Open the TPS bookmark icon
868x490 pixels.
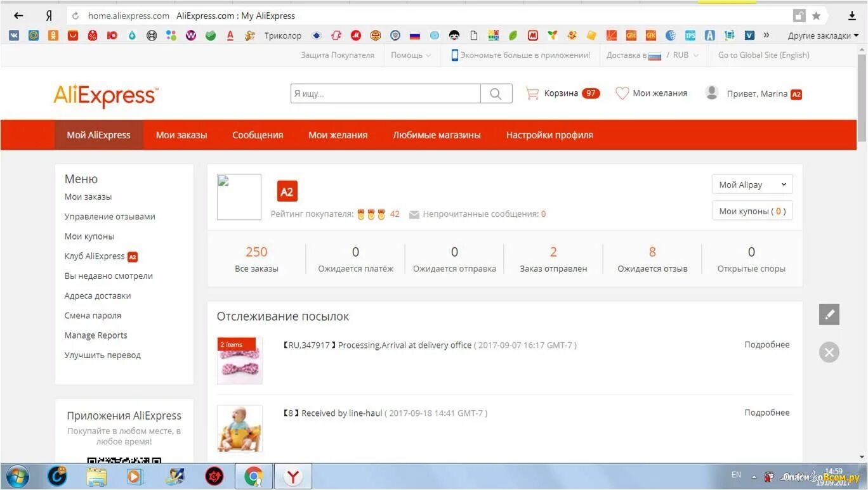690,35
